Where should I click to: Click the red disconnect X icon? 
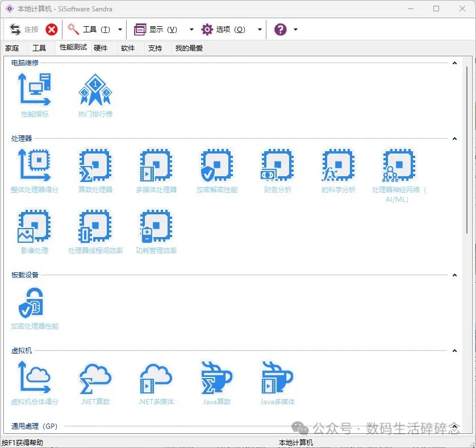click(x=52, y=30)
